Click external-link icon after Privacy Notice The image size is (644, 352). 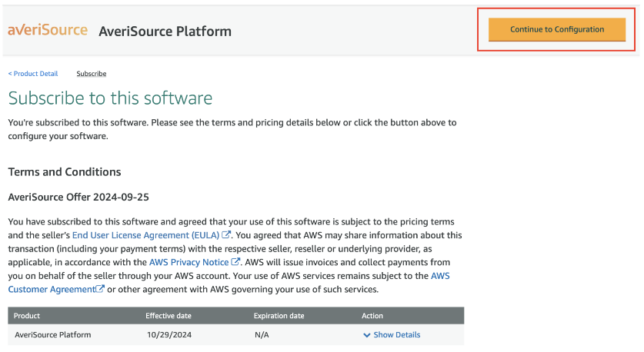pyautogui.click(x=235, y=262)
